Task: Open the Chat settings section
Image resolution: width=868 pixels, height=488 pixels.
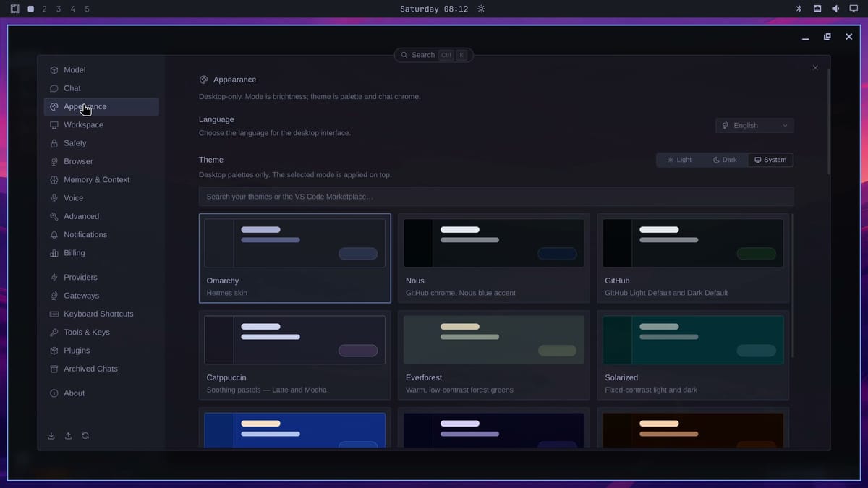Action: point(101,88)
